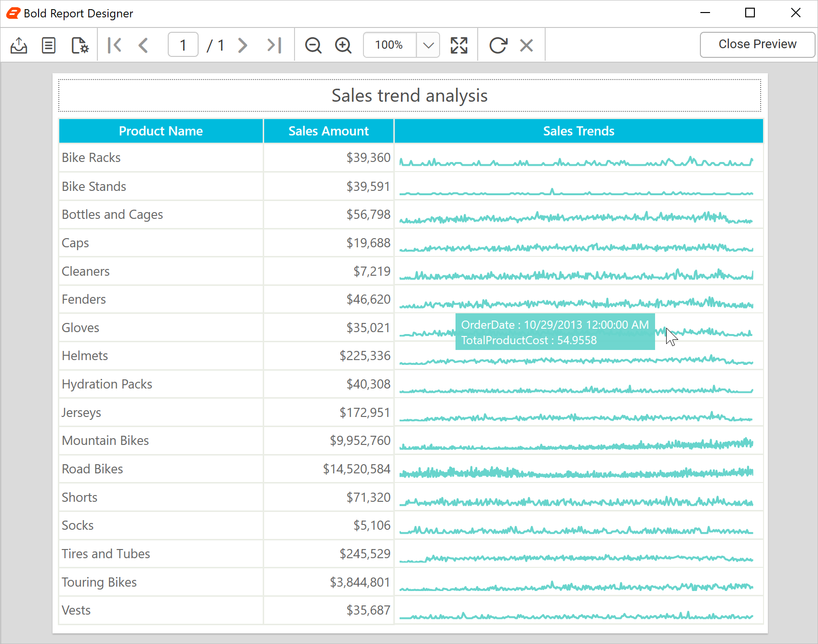Select the Shorts product cell
Screen dimensions: 818x644
pos(161,497)
